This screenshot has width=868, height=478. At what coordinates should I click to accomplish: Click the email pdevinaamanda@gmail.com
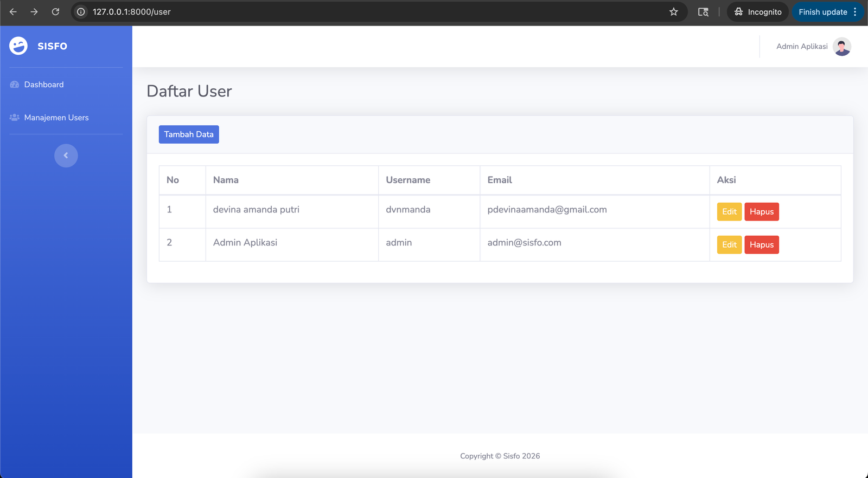547,210
